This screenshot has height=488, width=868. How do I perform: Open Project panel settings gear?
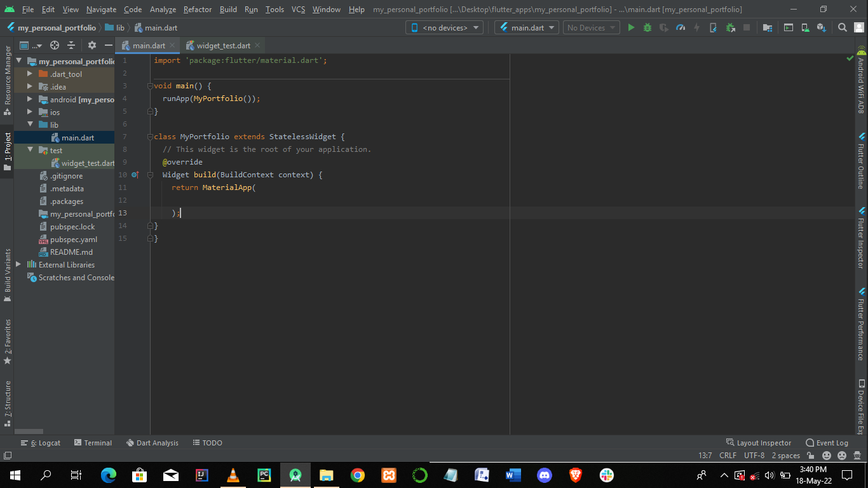click(x=92, y=45)
